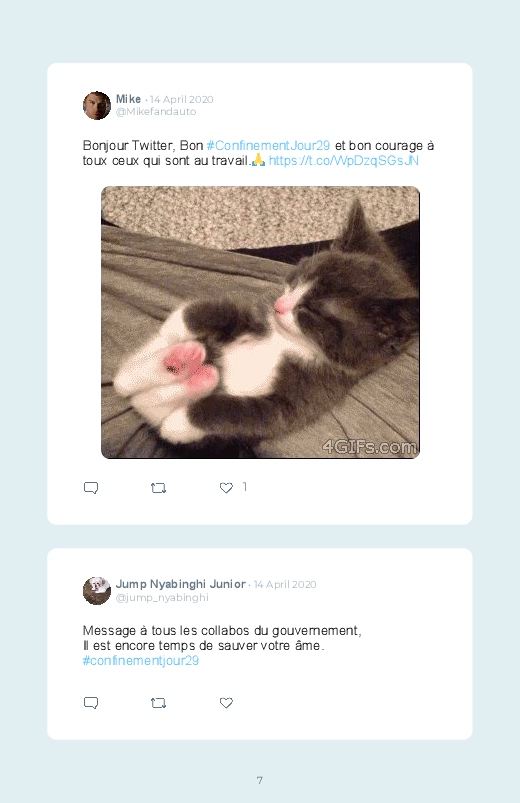Click the @jump_nyabinghi handle

tap(162, 597)
